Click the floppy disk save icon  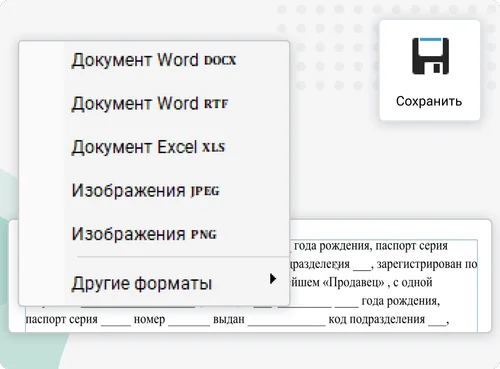point(430,56)
